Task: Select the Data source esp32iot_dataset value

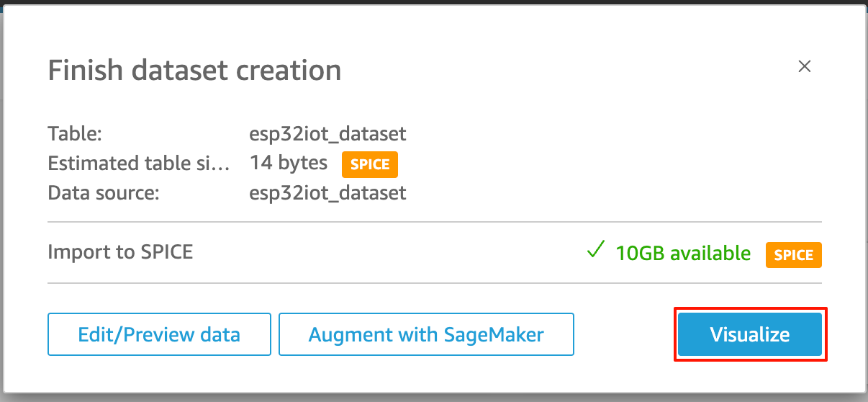Action: click(328, 192)
